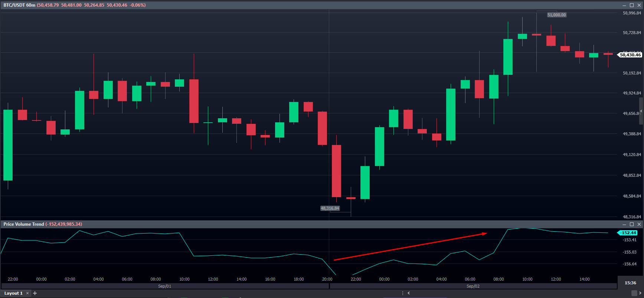Close the Layout 1 tab
644x298 pixels.
pyautogui.click(x=27, y=293)
